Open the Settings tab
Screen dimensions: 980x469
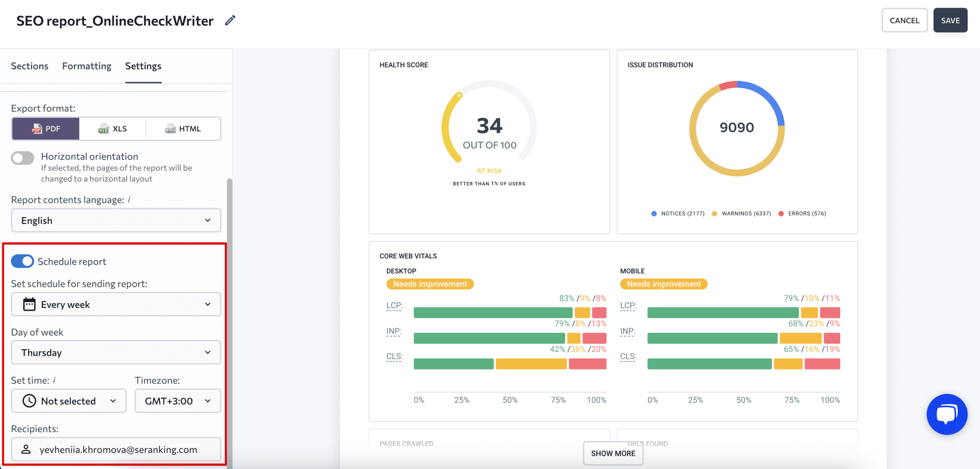pos(143,66)
